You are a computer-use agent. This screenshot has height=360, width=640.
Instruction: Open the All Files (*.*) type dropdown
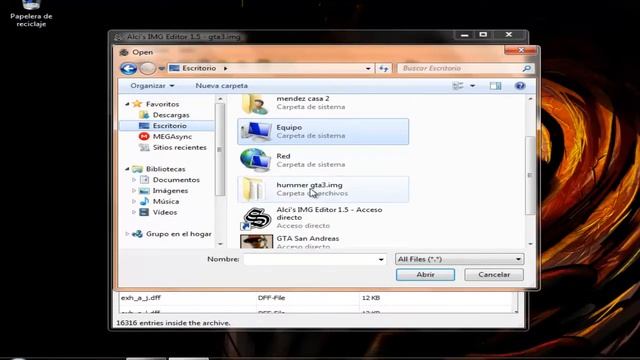tap(460, 259)
